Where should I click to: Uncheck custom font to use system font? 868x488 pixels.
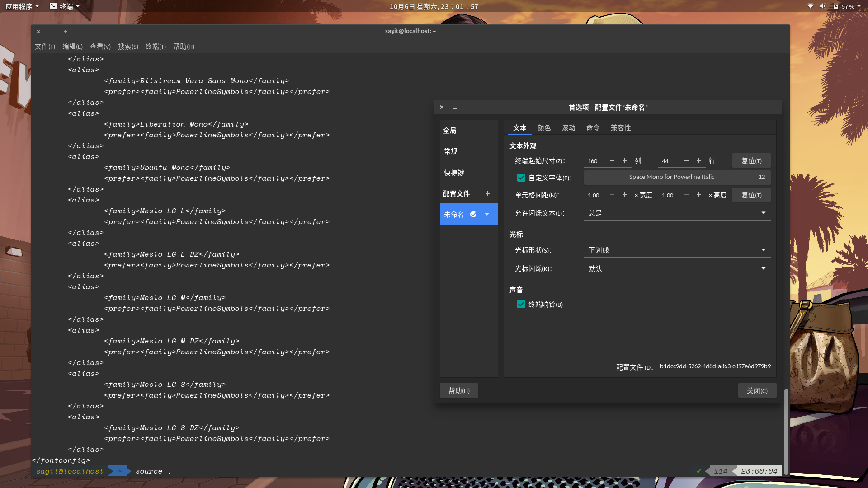point(521,178)
